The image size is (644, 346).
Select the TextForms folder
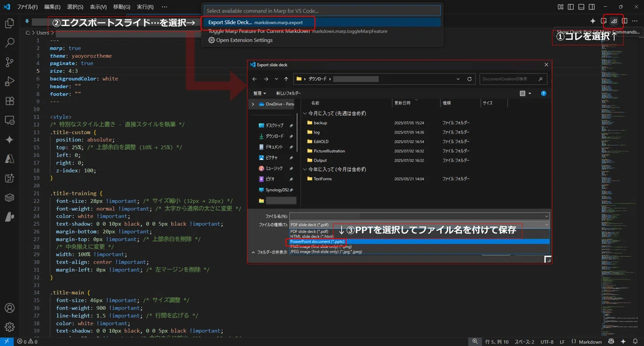[x=323, y=179]
